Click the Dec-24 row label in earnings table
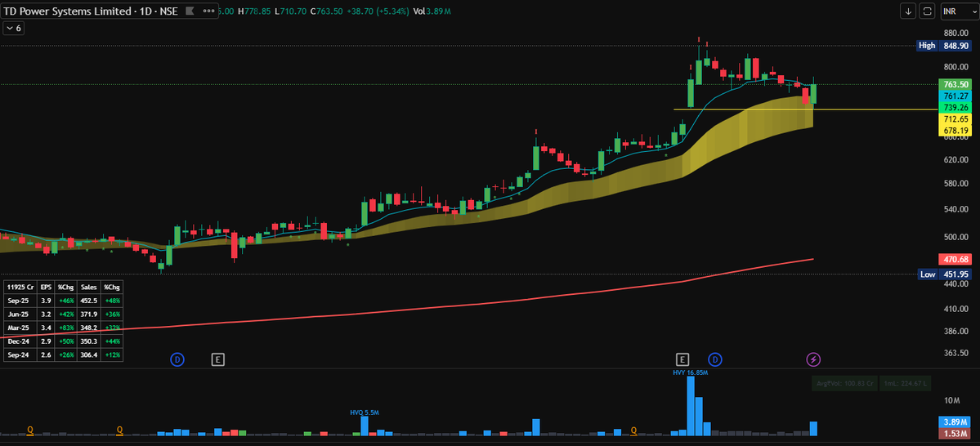Image resolution: width=980 pixels, height=446 pixels. coord(20,341)
